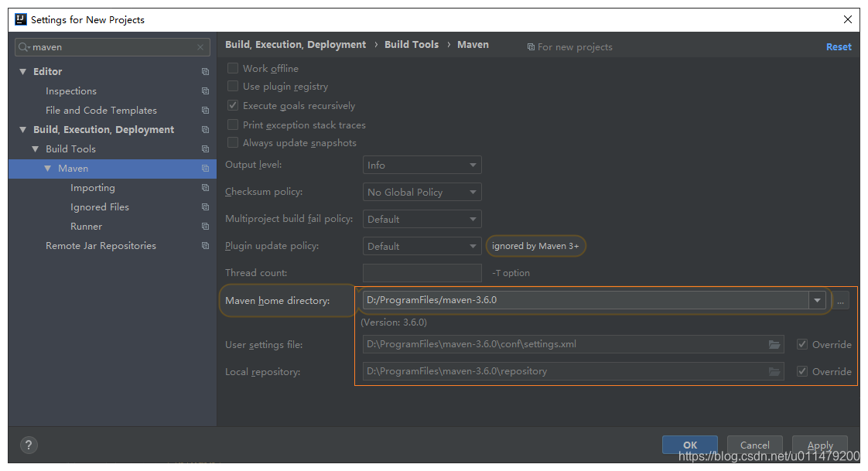This screenshot has height=471, width=868.
Task: Enable Work offline checkbox
Action: coord(233,68)
